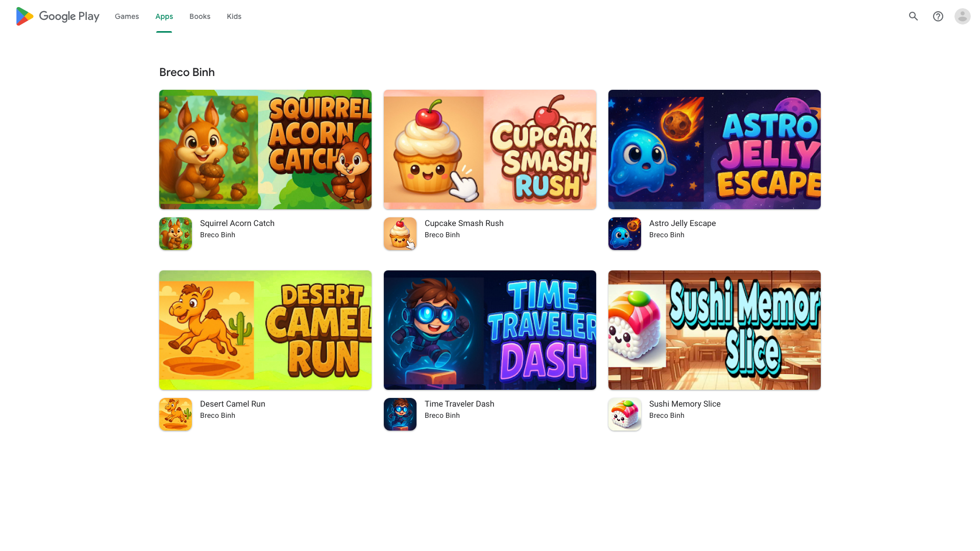Open the Help Center question mark icon

coord(938,16)
